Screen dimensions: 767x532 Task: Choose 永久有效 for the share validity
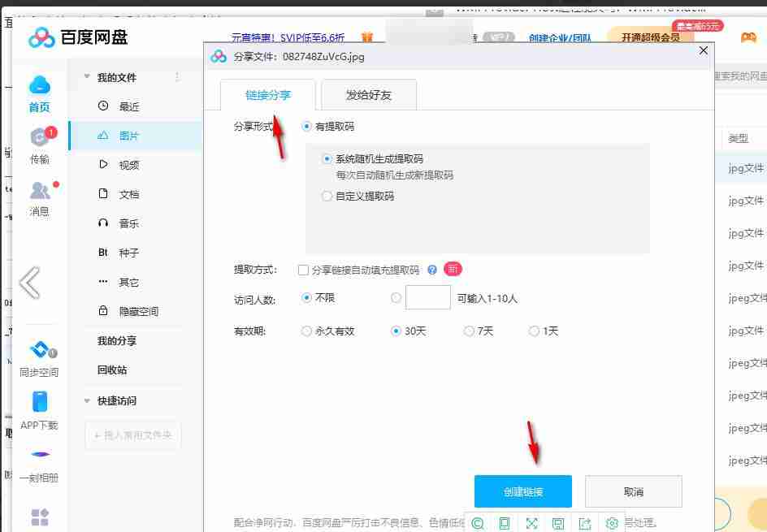[x=306, y=331]
